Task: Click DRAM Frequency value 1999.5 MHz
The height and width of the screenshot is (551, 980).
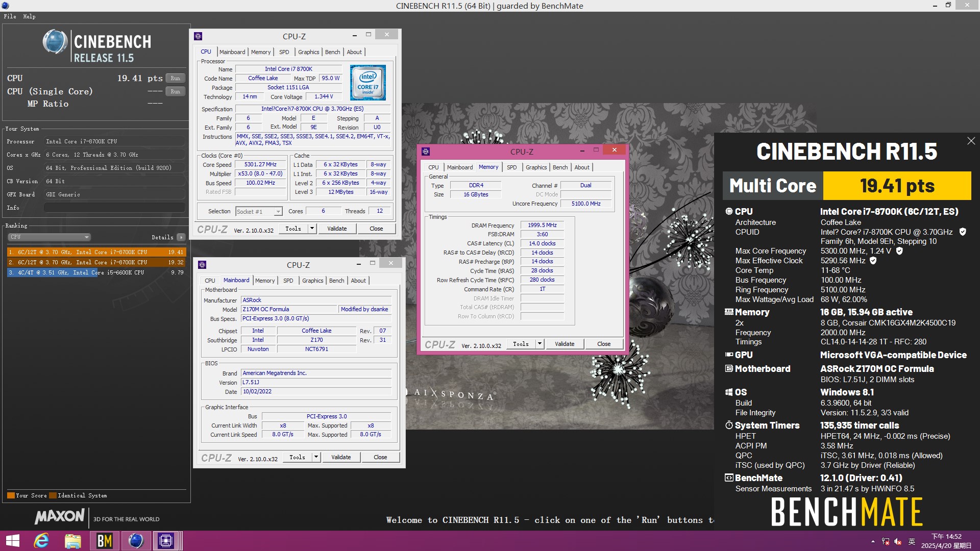Action: point(542,225)
